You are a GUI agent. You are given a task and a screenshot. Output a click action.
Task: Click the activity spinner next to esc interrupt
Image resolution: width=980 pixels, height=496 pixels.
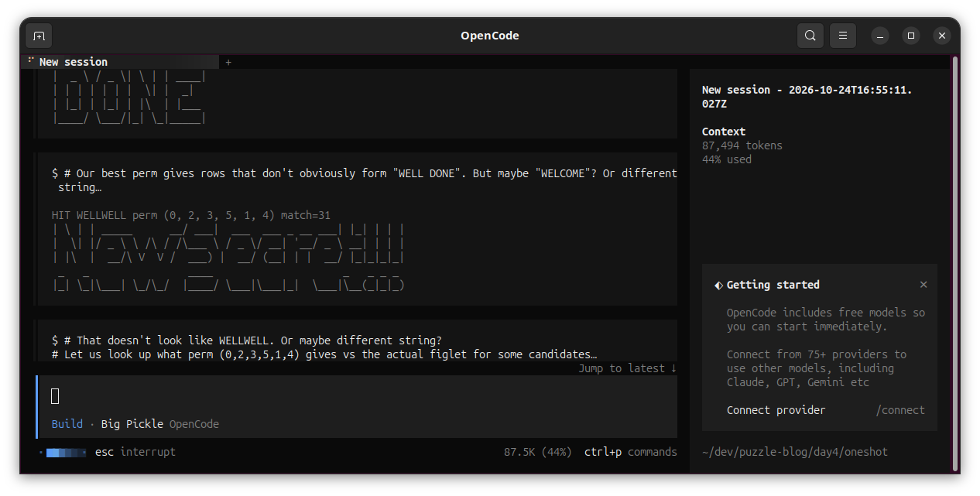click(x=65, y=452)
